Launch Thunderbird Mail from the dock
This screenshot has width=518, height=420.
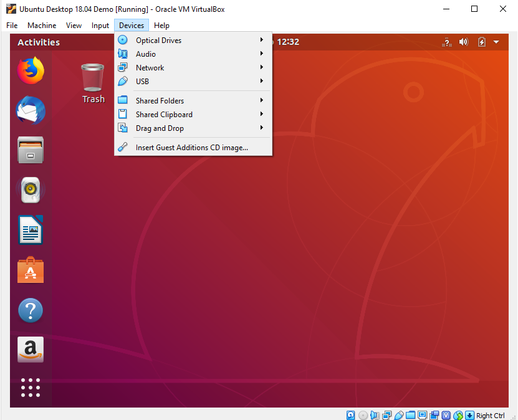click(31, 110)
